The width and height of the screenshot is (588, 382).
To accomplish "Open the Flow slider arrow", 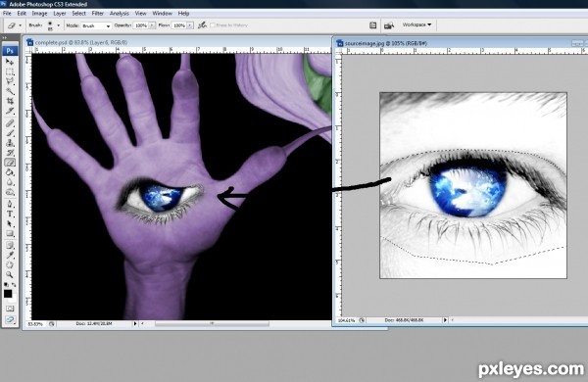I will pyautogui.click(x=190, y=25).
